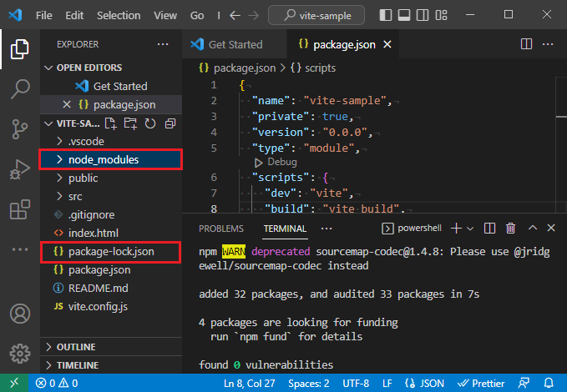567x392 pixels.
Task: Open Run and Debug view
Action: pyautogui.click(x=19, y=169)
